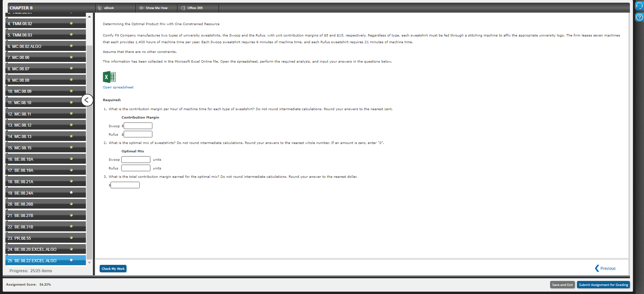Screen dimensions: 644x294
Task: Focus the Swoop contribution margin field
Action: click(x=138, y=126)
